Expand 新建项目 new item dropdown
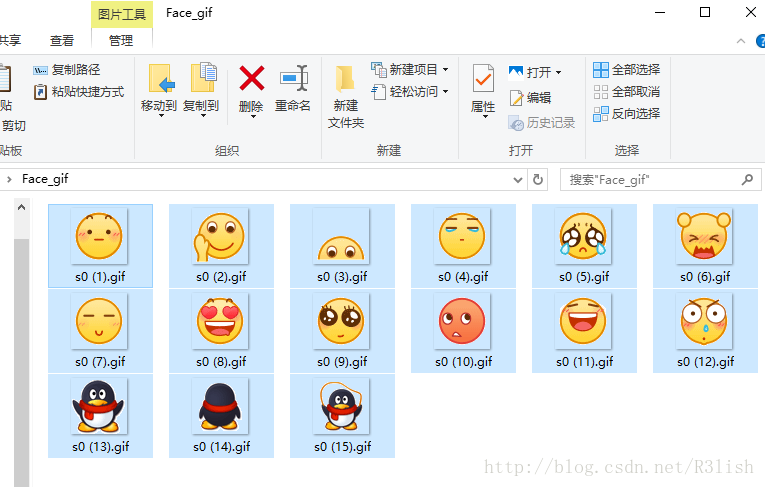Viewport: 765px width, 487px height. coord(445,70)
